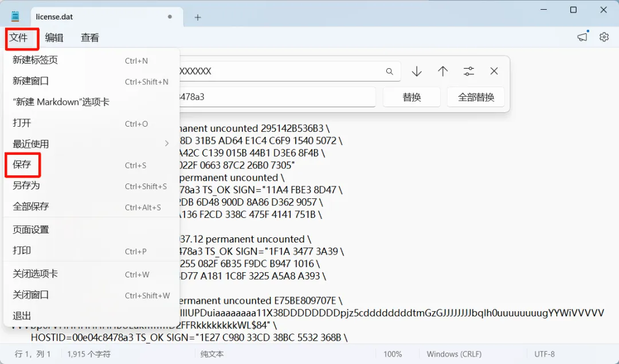Screen dimensions: 619x364
Task: Open the 100% zoom status entry
Action: point(393,354)
